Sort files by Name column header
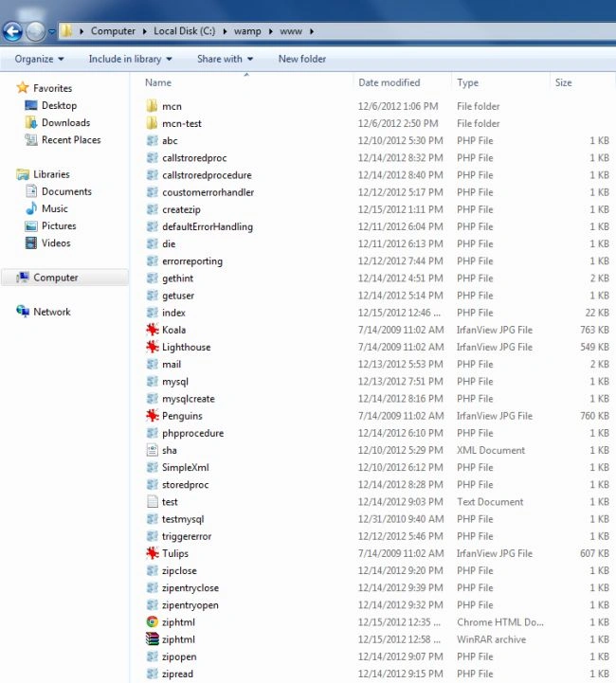The height and width of the screenshot is (683, 616). [158, 82]
